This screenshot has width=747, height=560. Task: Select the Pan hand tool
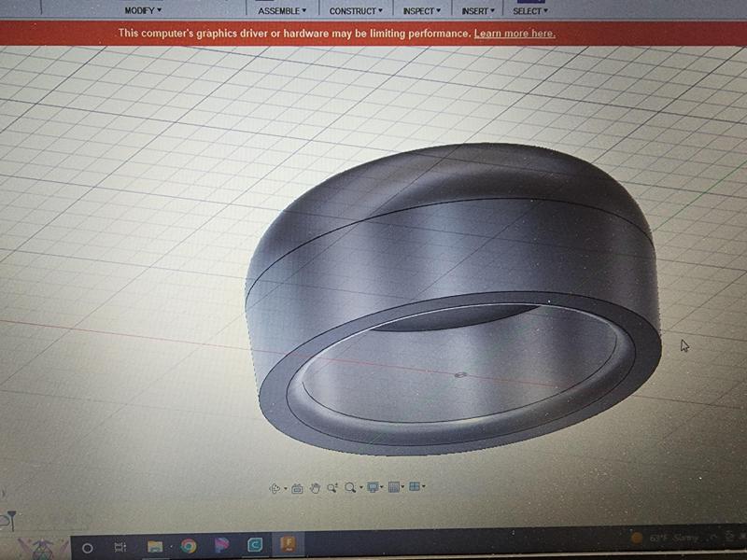pos(315,487)
